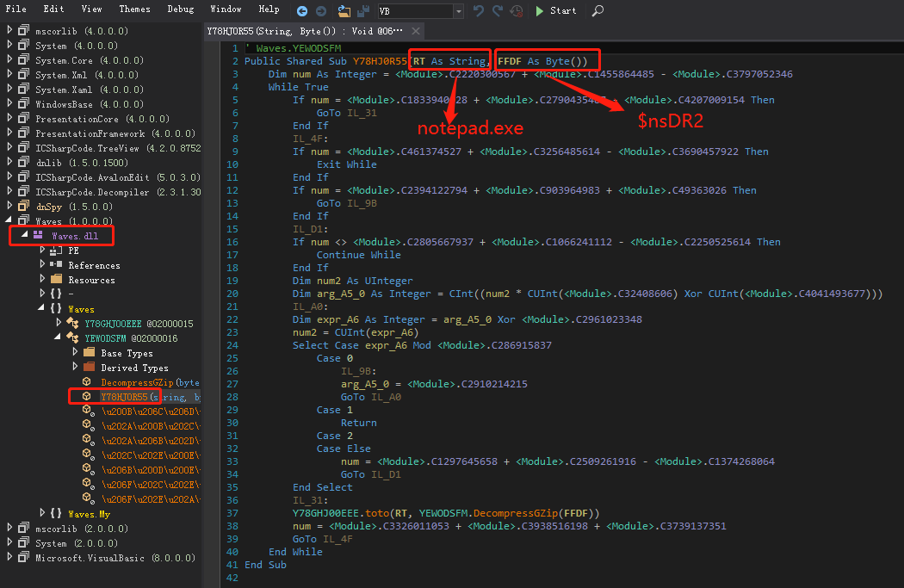Open the Debug menu
The image size is (904, 588).
click(x=181, y=9)
